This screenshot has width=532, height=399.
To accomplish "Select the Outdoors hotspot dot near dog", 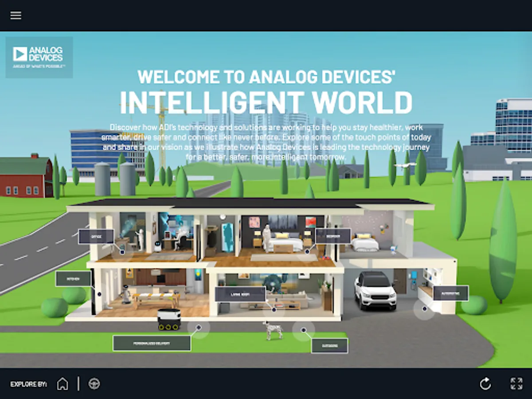I will coord(304,330).
